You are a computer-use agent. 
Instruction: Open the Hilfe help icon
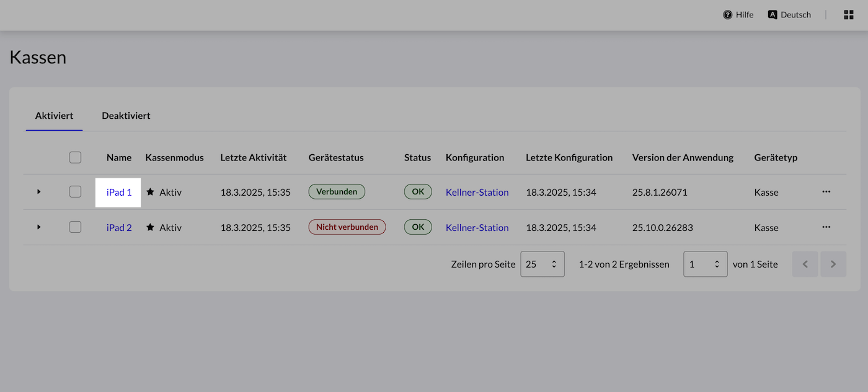point(727,15)
